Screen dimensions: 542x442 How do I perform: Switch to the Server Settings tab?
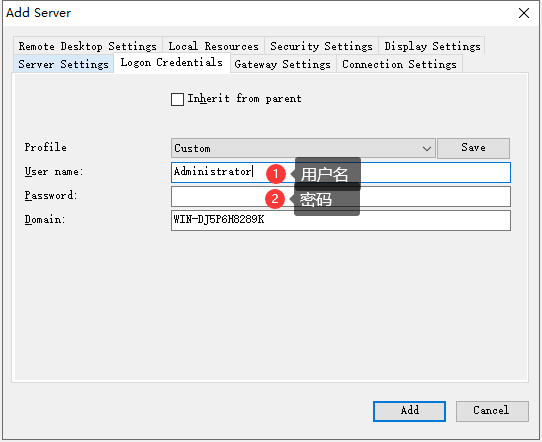coord(64,64)
